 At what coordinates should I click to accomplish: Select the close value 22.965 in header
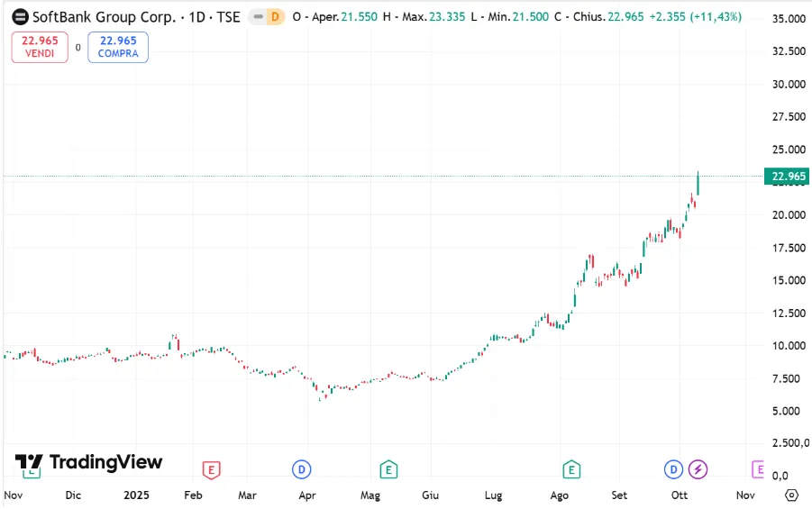tap(625, 17)
